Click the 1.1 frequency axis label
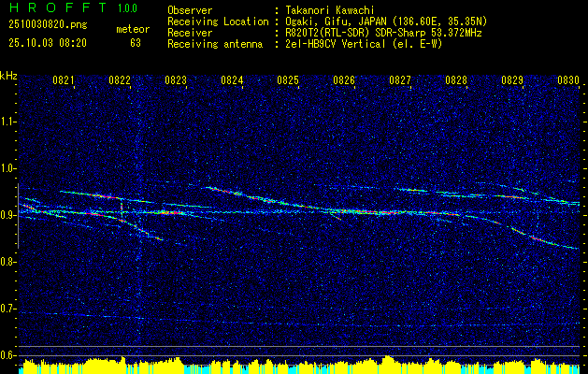The width and height of the screenshot is (588, 374). coord(7,122)
